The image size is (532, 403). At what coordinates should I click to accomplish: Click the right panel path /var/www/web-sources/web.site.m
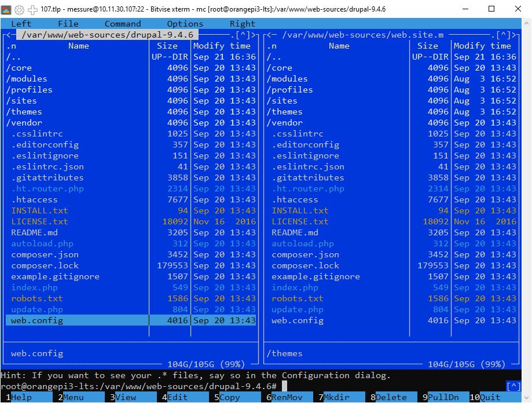click(363, 35)
